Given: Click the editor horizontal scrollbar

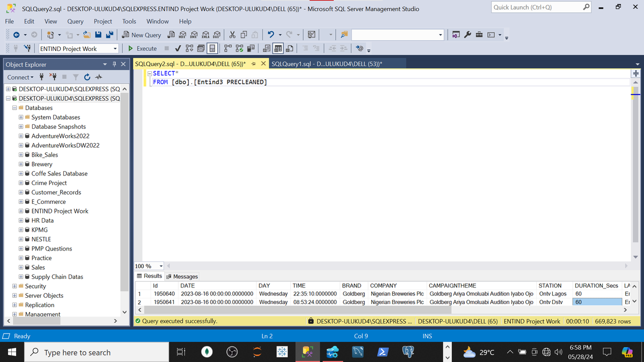Looking at the screenshot, I should [x=396, y=266].
